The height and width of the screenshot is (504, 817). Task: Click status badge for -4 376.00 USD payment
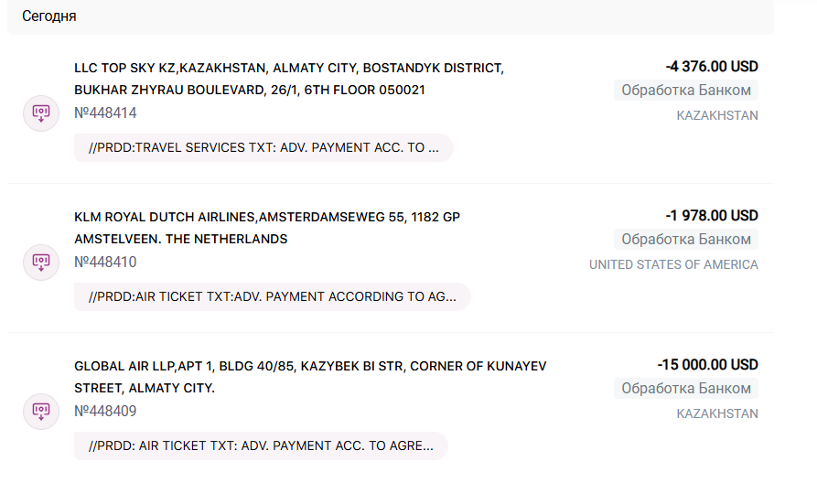[x=685, y=90]
